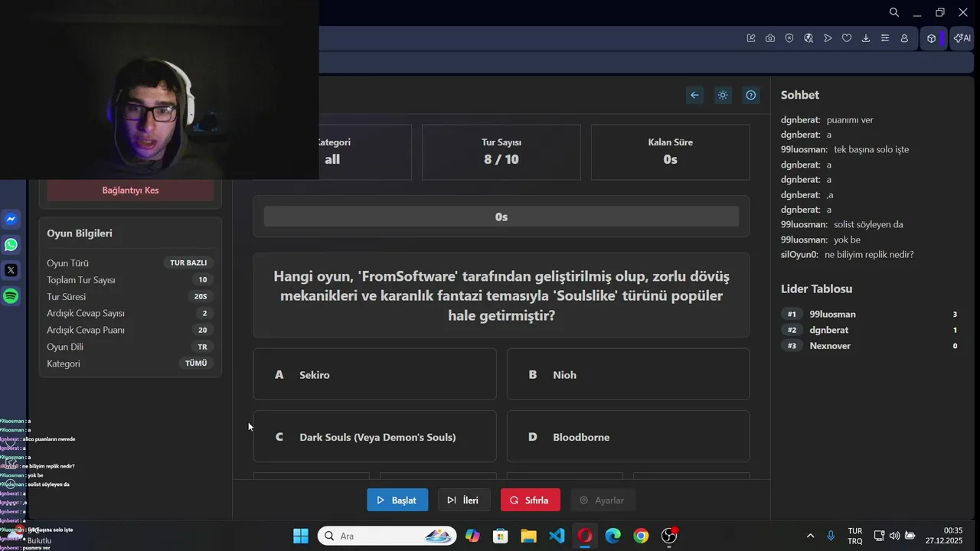Click the back arrow icon in game header
980x551 pixels.
(x=695, y=95)
